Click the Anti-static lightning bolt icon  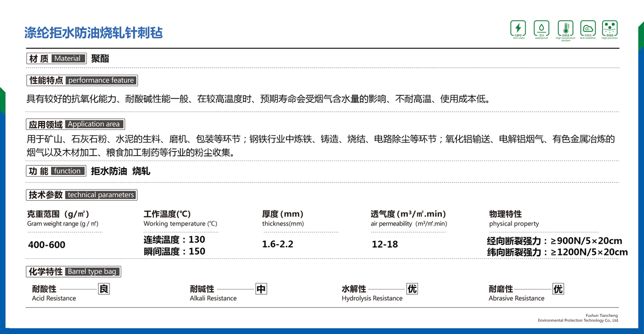(518, 28)
